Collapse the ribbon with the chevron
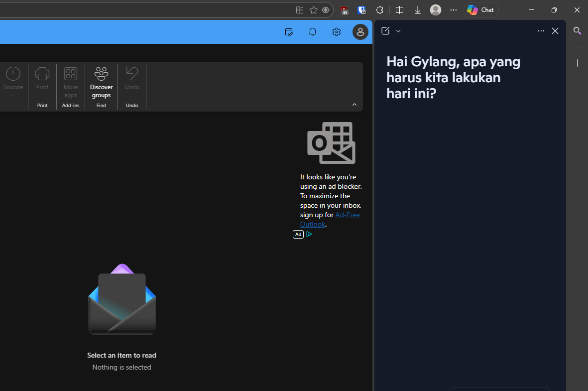Screen dimensions: 588x391 pyautogui.click(x=354, y=105)
